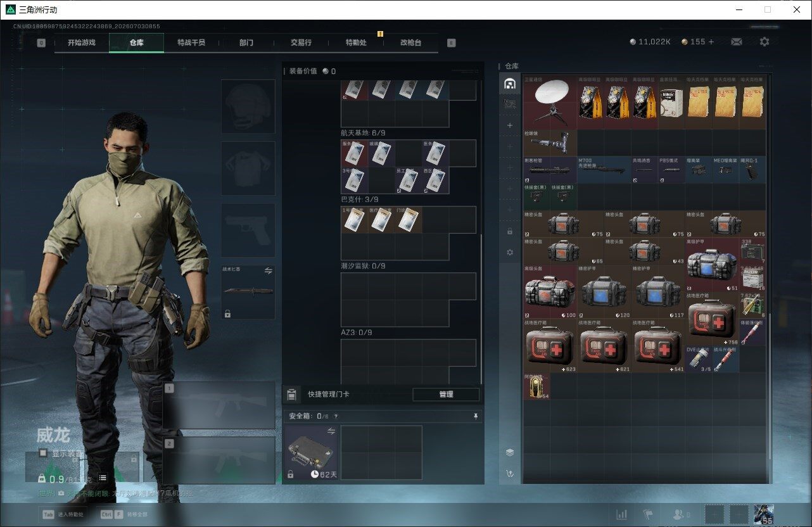Select the 仓库 tab
812x527 pixels.
(x=136, y=42)
